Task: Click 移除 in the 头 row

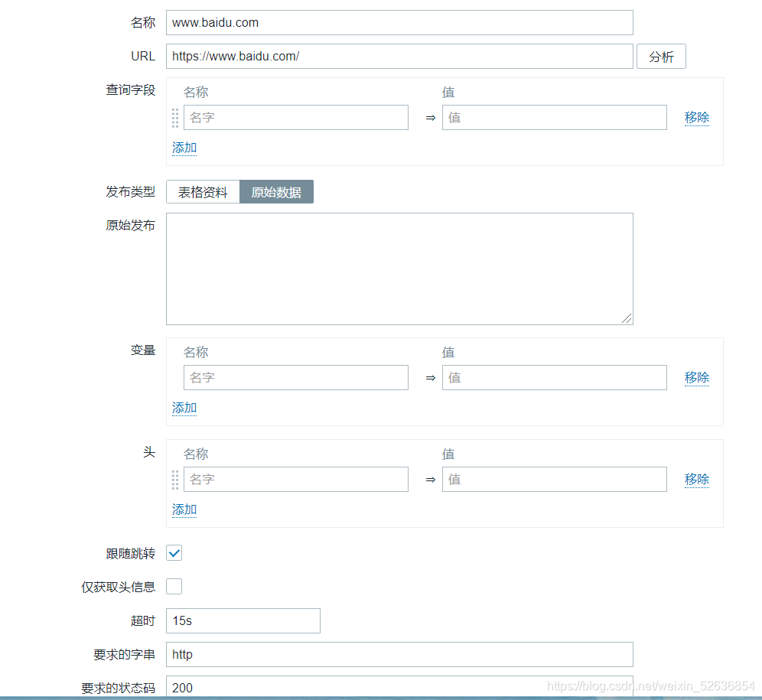Action: (x=697, y=480)
